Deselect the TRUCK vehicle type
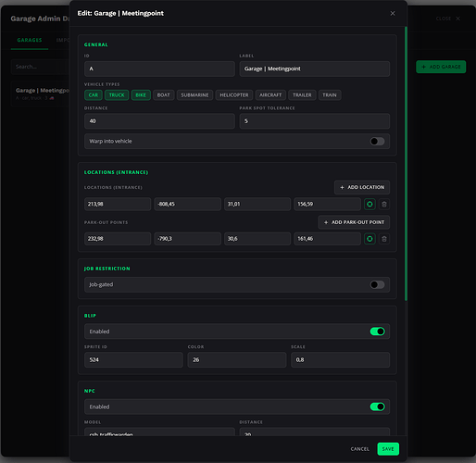The height and width of the screenshot is (463, 476). [117, 95]
